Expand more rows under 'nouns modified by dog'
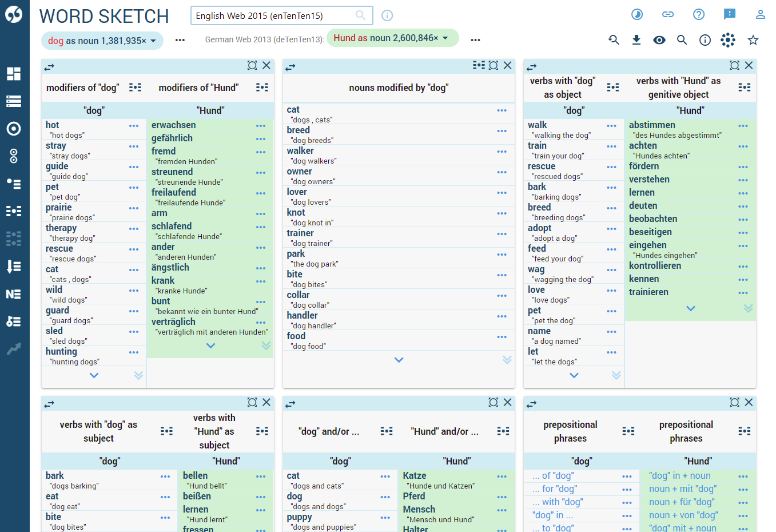This screenshot has width=776, height=532. (x=399, y=360)
